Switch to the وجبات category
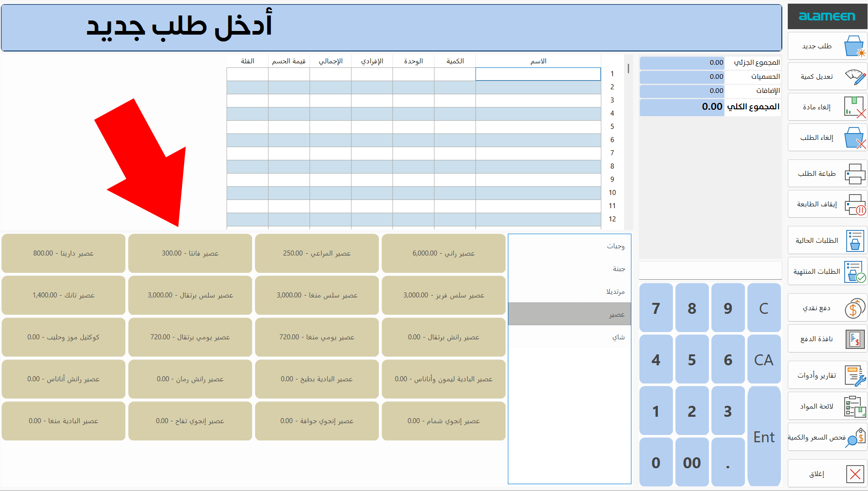The height and width of the screenshot is (491, 868). coord(569,246)
